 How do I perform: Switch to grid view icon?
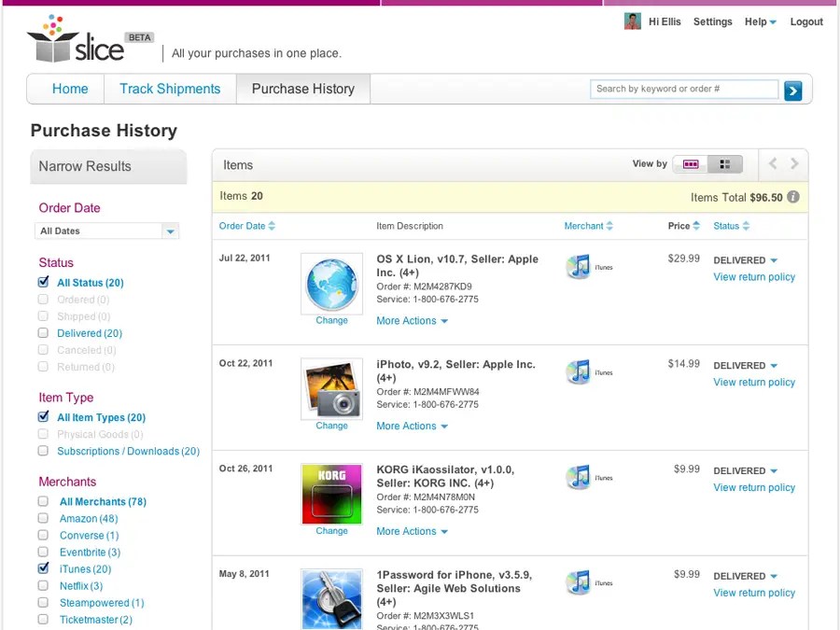[x=725, y=164]
